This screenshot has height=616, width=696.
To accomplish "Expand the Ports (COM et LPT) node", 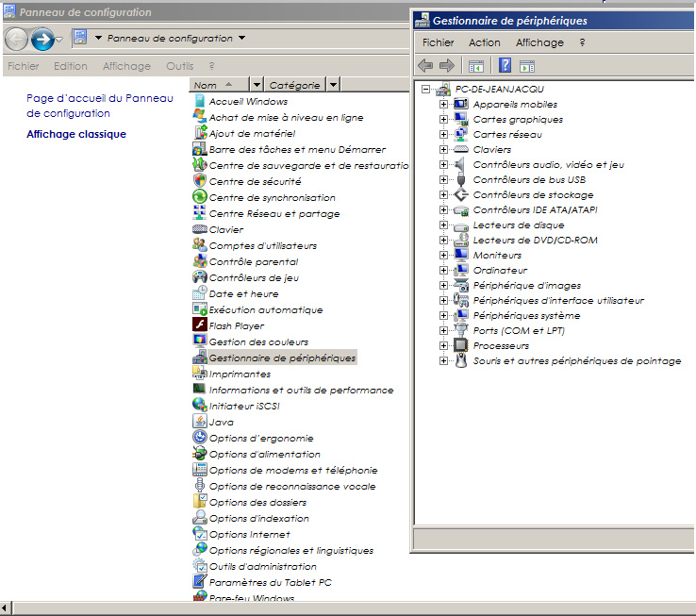I will tap(443, 330).
